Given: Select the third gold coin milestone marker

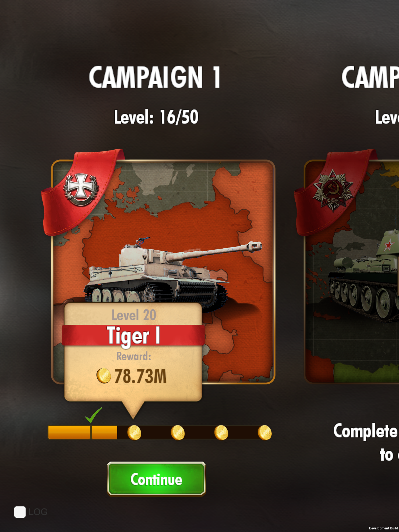Looking at the screenshot, I should pyautogui.click(x=221, y=432).
